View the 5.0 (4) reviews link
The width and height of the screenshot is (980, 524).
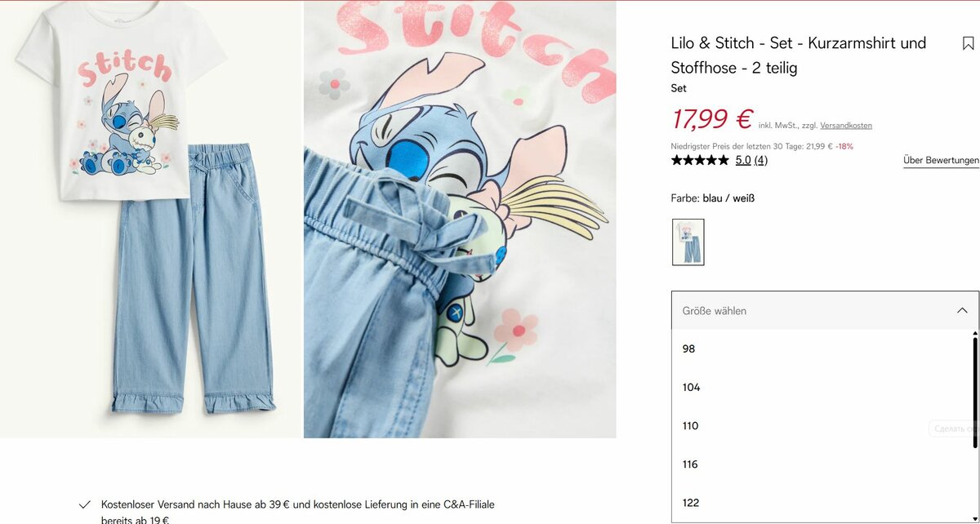point(751,160)
